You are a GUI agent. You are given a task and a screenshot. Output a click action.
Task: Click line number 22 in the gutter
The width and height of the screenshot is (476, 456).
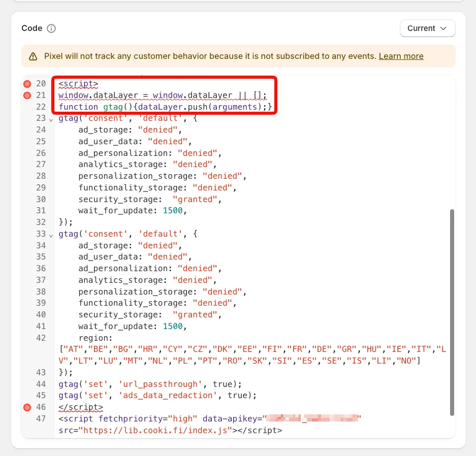pos(41,107)
